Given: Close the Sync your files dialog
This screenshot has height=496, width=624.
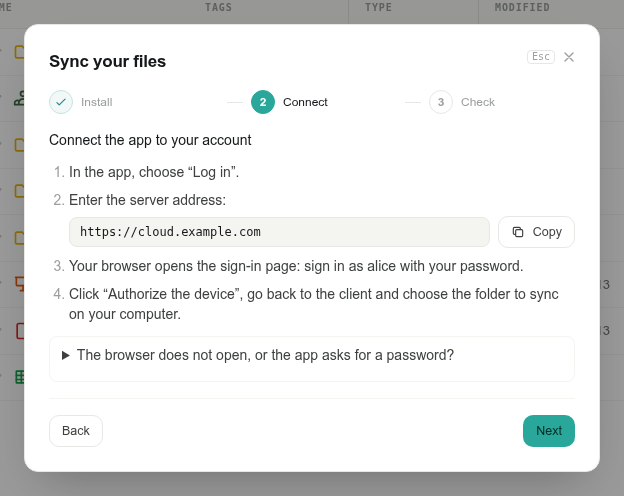Looking at the screenshot, I should tap(569, 57).
